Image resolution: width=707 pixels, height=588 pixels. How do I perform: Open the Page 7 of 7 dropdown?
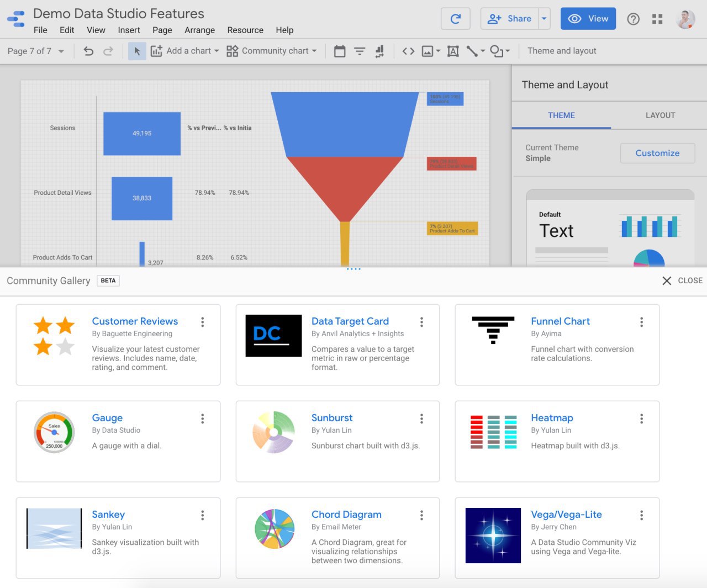(36, 51)
